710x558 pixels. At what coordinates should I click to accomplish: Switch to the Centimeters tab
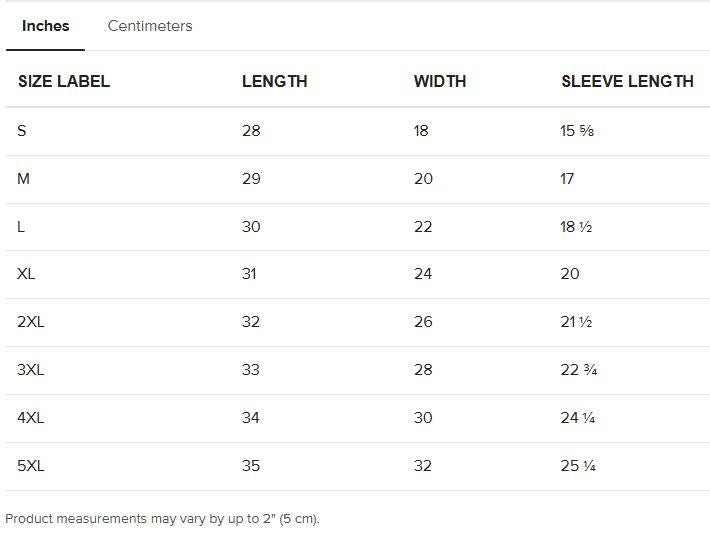click(x=150, y=26)
